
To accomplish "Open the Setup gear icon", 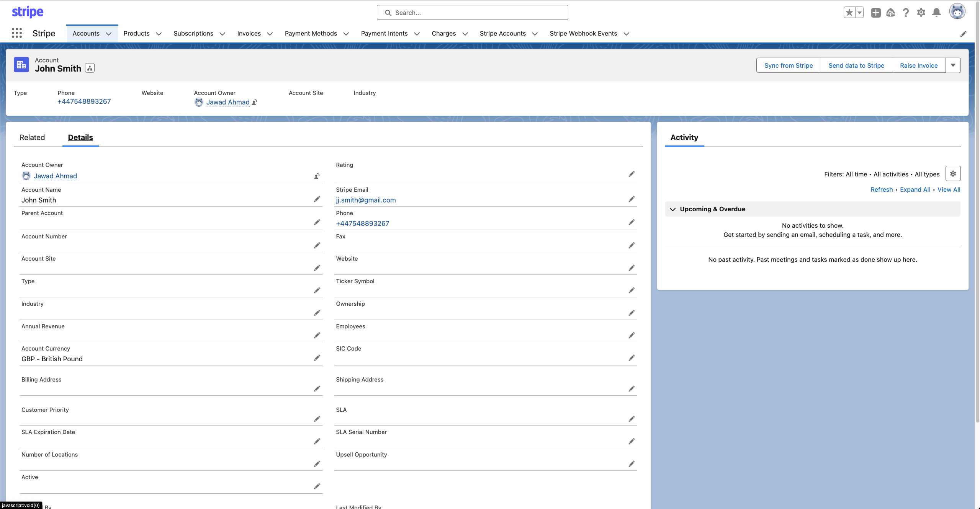I will 921,13.
